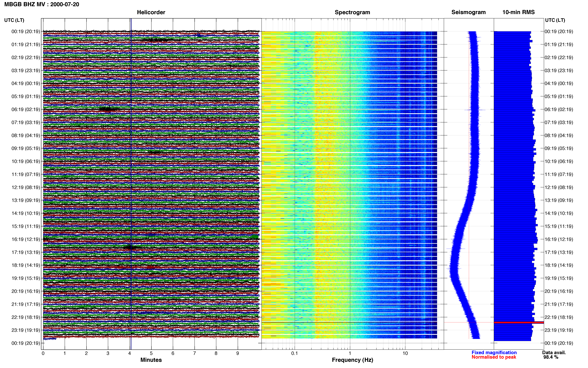
Task: Click the 98.4 % data availability value
Action: tap(551, 357)
